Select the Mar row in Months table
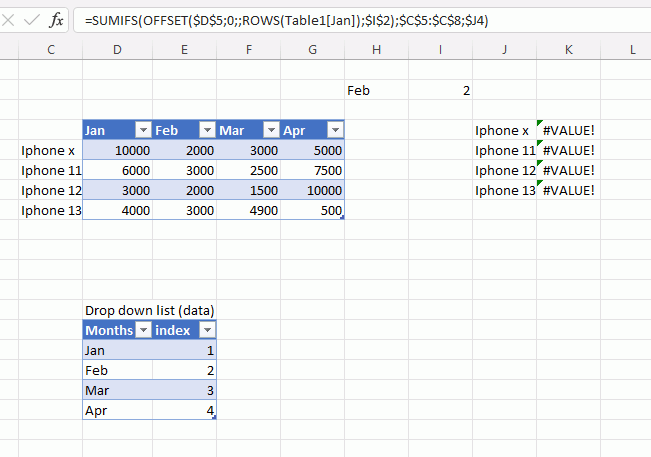The image size is (651, 457). coord(117,390)
